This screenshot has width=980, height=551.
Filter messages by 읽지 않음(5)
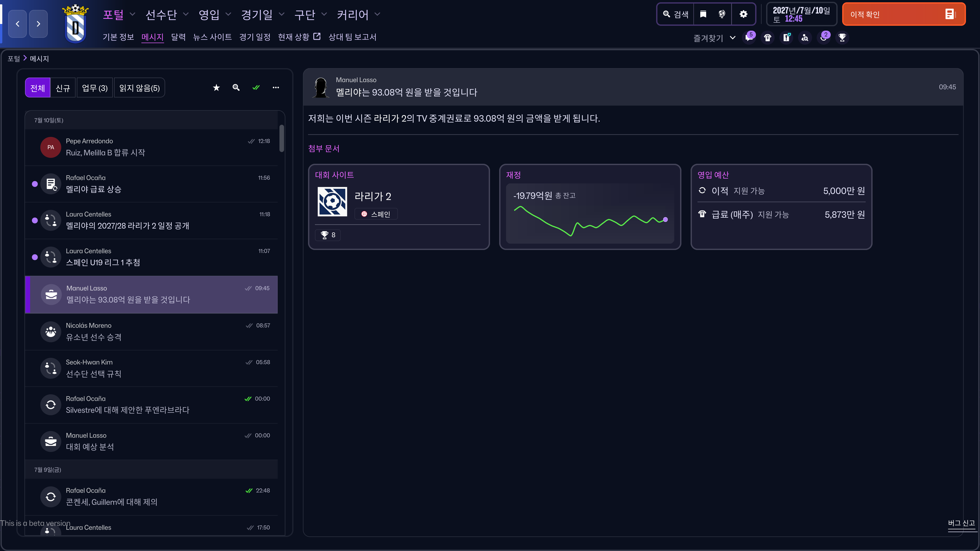point(139,88)
